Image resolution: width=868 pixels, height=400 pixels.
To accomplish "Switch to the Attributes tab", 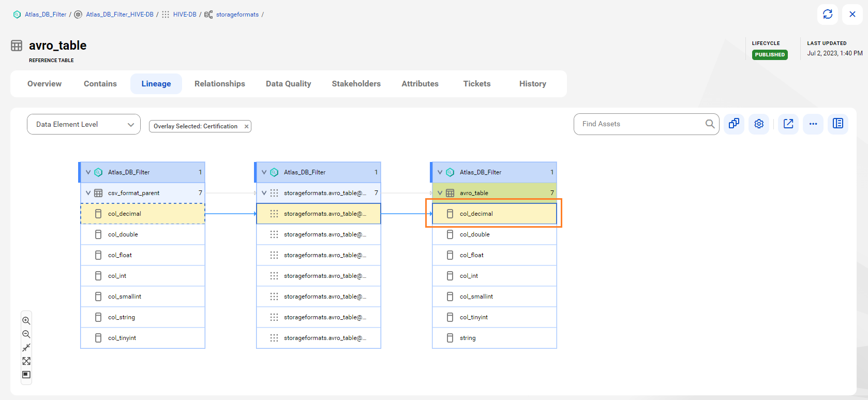I will click(x=420, y=84).
